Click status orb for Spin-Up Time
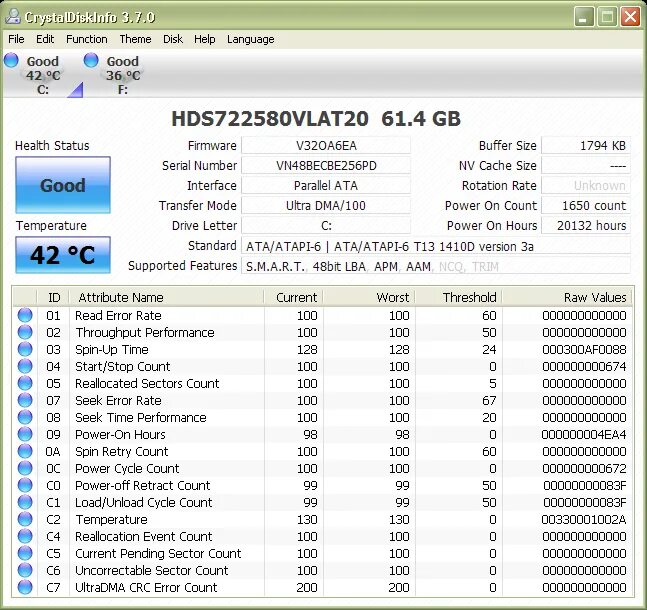647x610 pixels. 25,349
